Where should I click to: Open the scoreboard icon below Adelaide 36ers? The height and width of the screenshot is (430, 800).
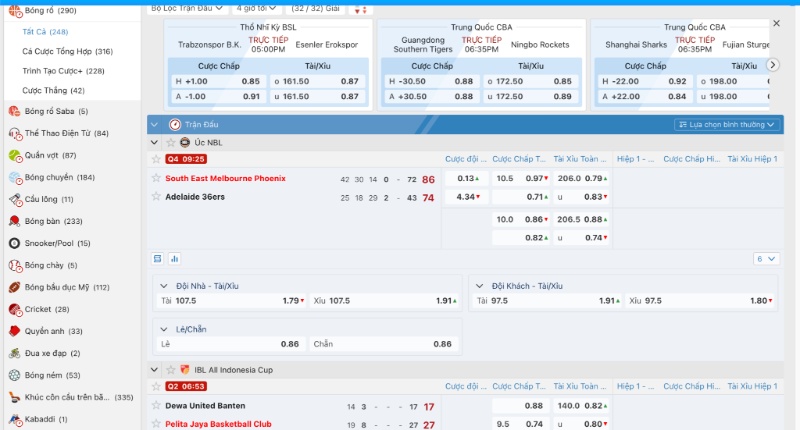pyautogui.click(x=158, y=259)
